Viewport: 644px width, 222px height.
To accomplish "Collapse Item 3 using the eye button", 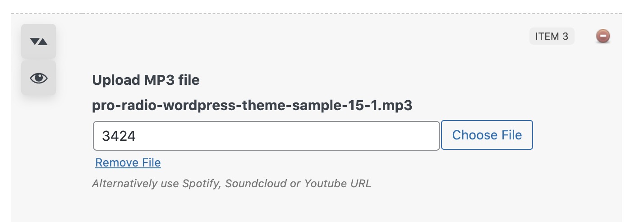I will pos(38,78).
